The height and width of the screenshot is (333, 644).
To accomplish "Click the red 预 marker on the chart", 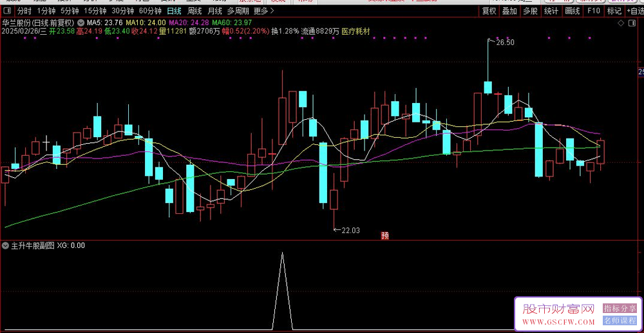I will point(385,236).
